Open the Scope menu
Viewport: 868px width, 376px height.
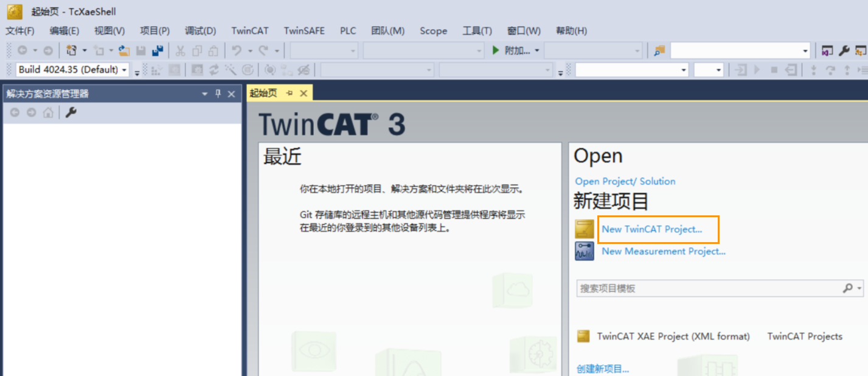point(433,30)
